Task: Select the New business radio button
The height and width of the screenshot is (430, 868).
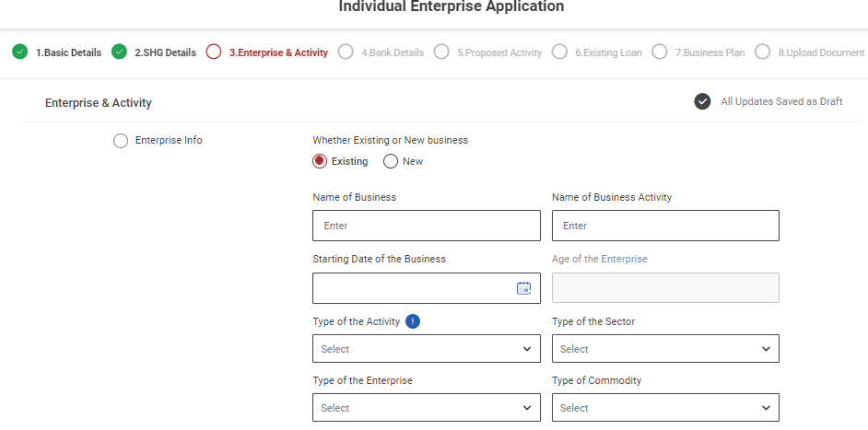Action: coord(391,161)
